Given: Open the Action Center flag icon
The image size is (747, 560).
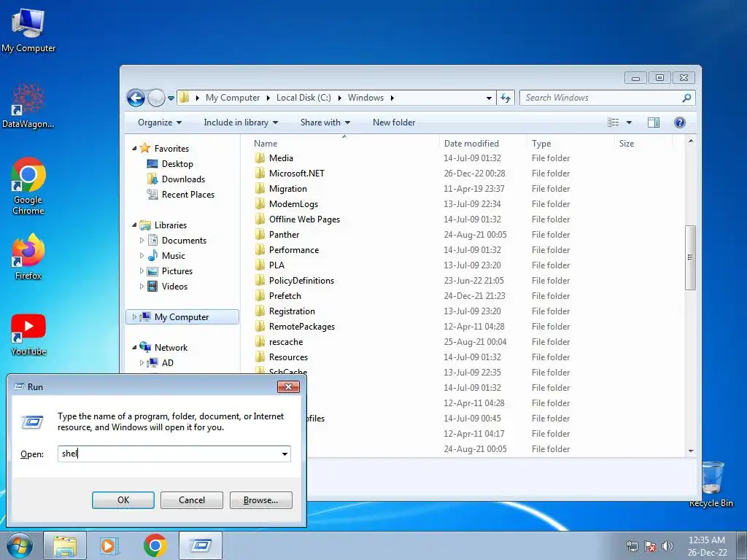Looking at the screenshot, I should pyautogui.click(x=650, y=547).
